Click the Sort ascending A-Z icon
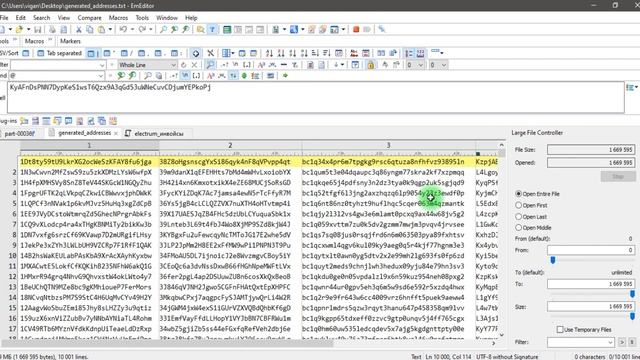 [269, 53]
